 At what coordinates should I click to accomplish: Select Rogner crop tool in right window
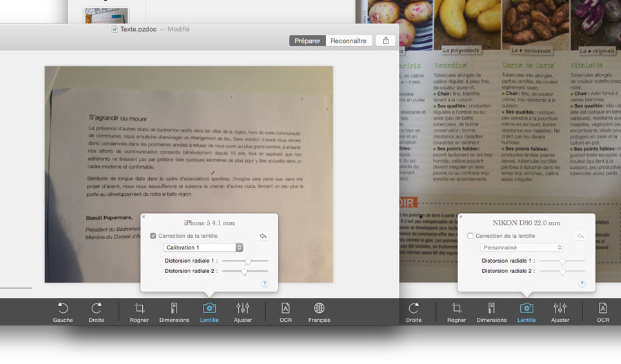coord(457,312)
